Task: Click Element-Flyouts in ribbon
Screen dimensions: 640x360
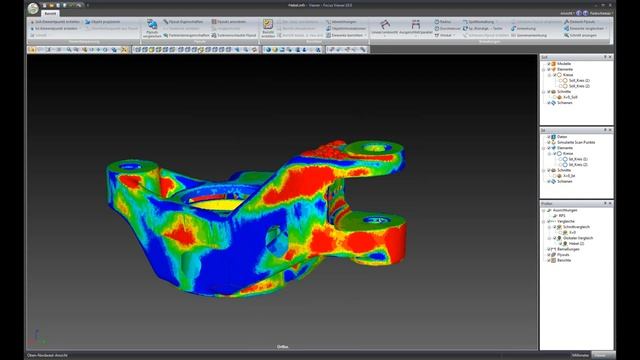Action: coord(580,22)
